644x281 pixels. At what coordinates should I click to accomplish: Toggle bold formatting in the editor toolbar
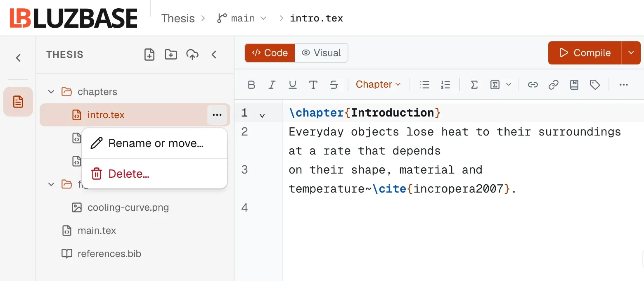251,85
